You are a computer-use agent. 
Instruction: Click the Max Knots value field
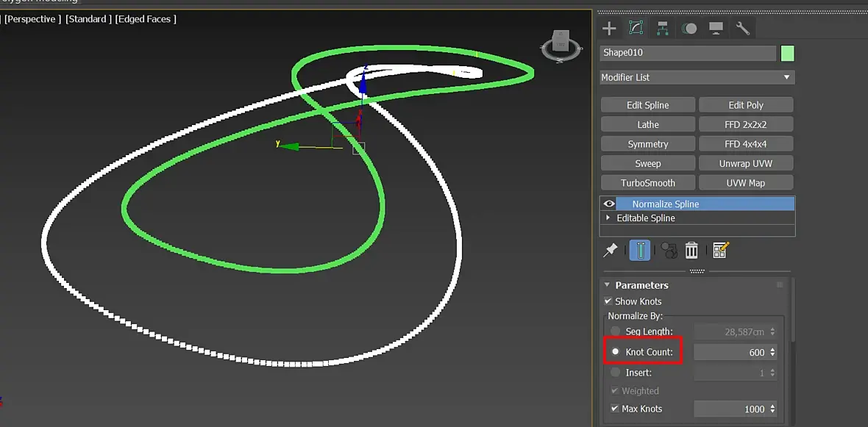point(730,409)
